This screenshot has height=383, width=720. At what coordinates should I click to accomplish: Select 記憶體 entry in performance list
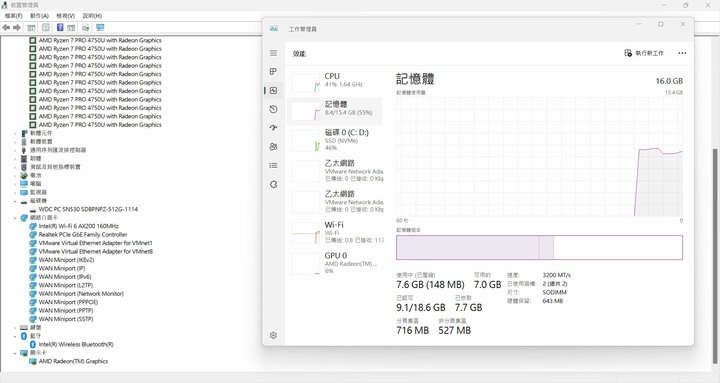pos(335,111)
